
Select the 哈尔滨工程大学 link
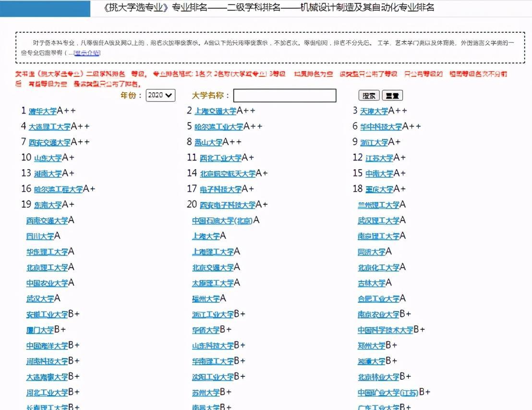click(x=59, y=189)
